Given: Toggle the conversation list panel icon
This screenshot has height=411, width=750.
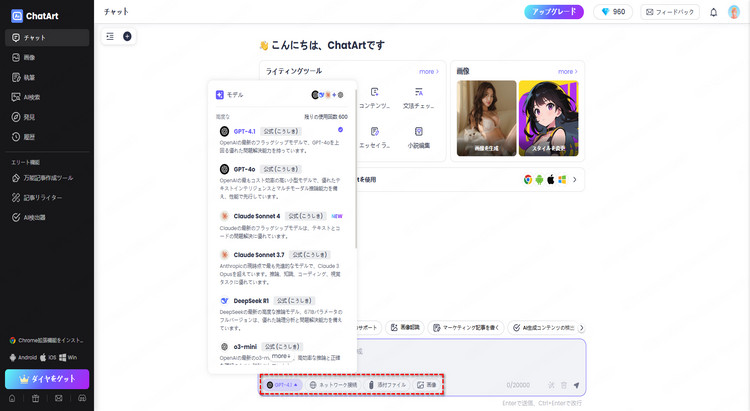Looking at the screenshot, I should coord(110,36).
